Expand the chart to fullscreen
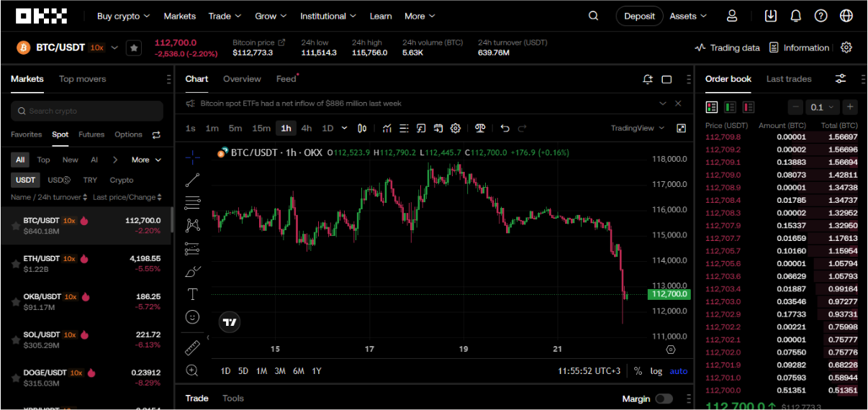 681,128
